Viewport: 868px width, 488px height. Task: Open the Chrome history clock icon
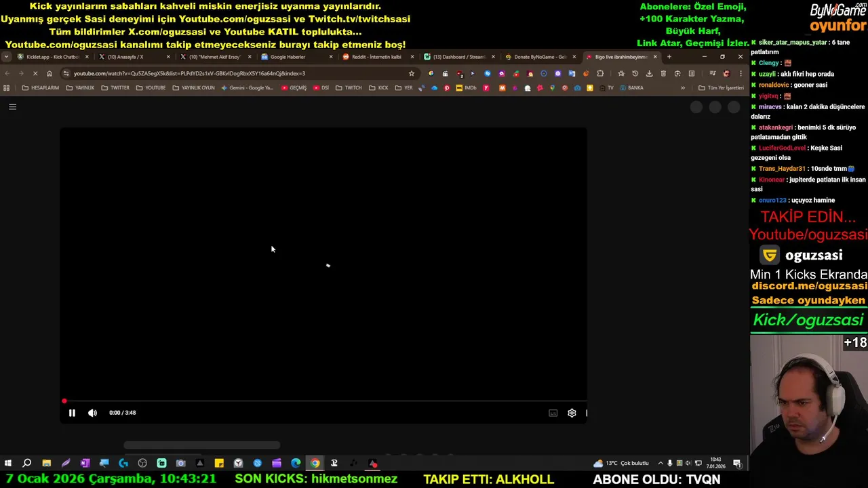click(x=635, y=73)
